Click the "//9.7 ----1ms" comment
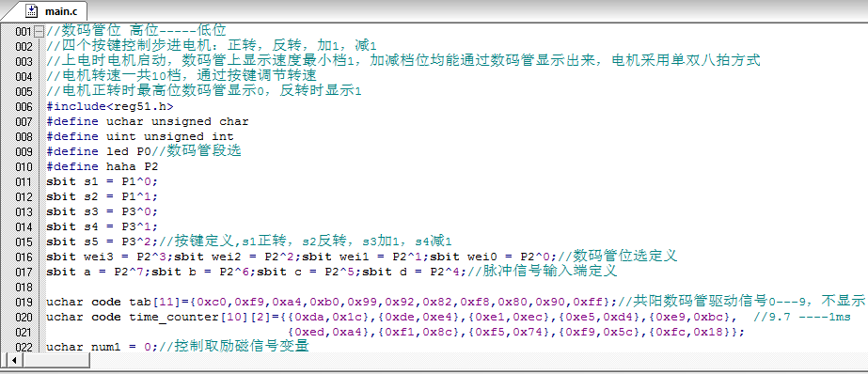The height and width of the screenshot is (374, 868). (x=802, y=317)
